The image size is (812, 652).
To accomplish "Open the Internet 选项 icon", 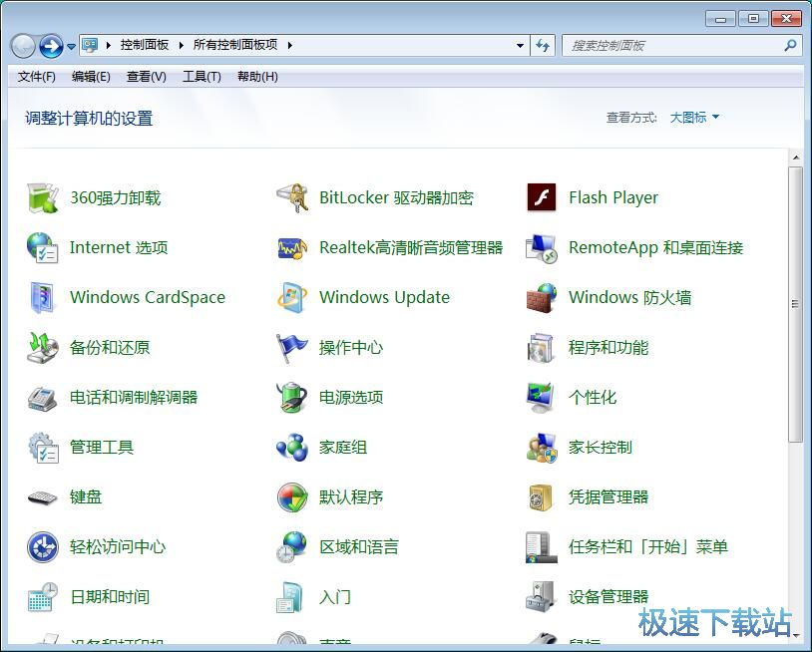I will (43, 247).
